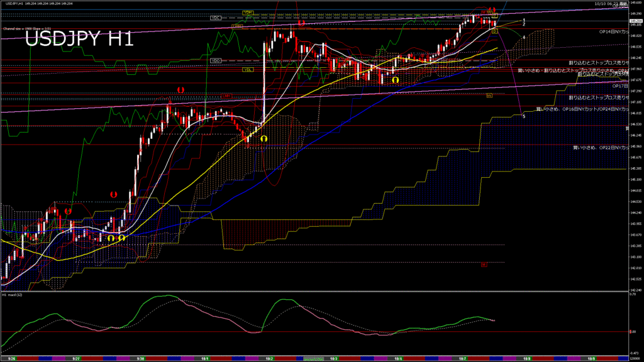Select the 0.00 MACD zero level value

(x=633, y=332)
